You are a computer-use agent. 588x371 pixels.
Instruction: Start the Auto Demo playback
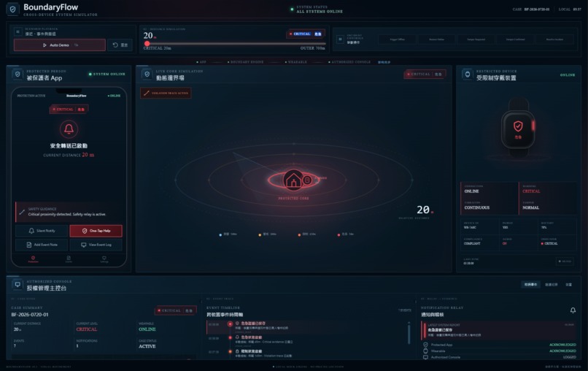(x=60, y=45)
